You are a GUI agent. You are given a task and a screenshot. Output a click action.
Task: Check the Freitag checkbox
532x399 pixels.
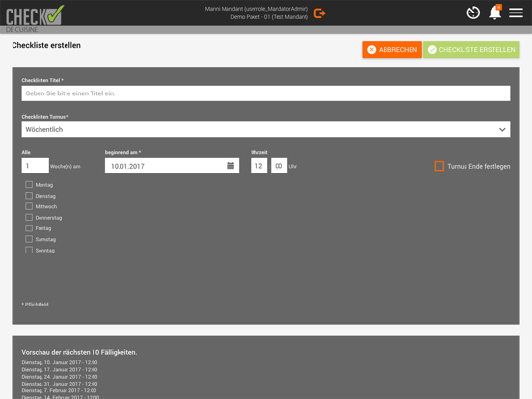[x=29, y=228]
